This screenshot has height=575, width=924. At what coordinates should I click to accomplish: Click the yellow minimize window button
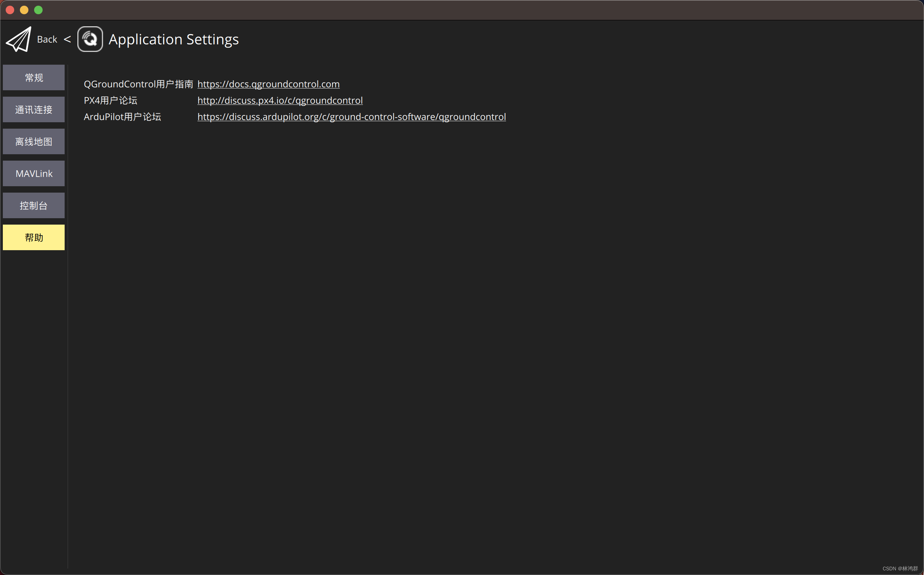coord(24,10)
